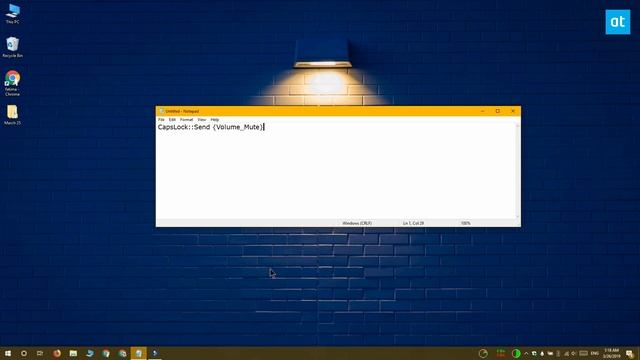Show hidden system tray icons
Image resolution: width=640 pixels, height=360 pixels.
[526, 353]
